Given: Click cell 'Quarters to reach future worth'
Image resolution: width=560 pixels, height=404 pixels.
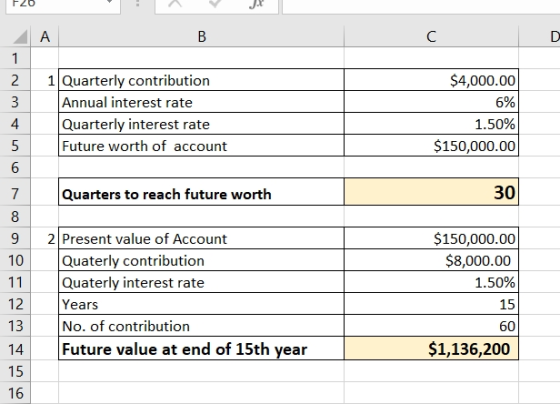Looking at the screenshot, I should pos(201,192).
